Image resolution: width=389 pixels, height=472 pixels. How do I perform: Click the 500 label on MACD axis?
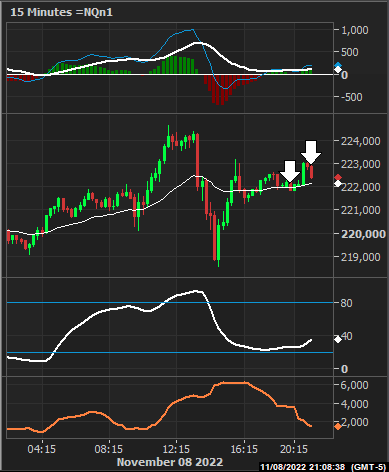[x=350, y=52]
